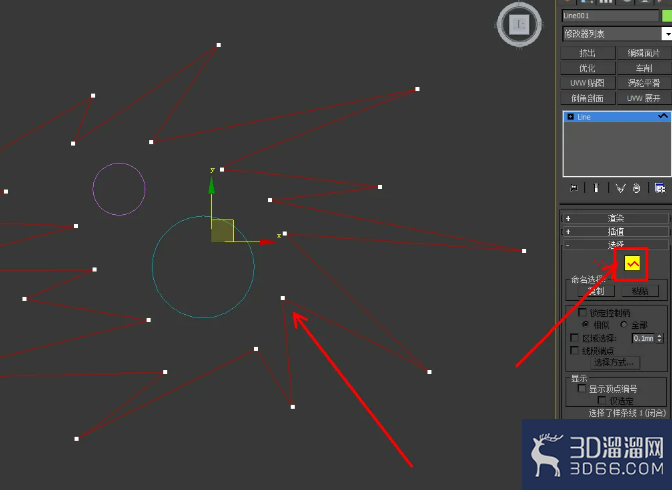Expand the 渲染 rollout
The width and height of the screenshot is (672, 490).
615,218
